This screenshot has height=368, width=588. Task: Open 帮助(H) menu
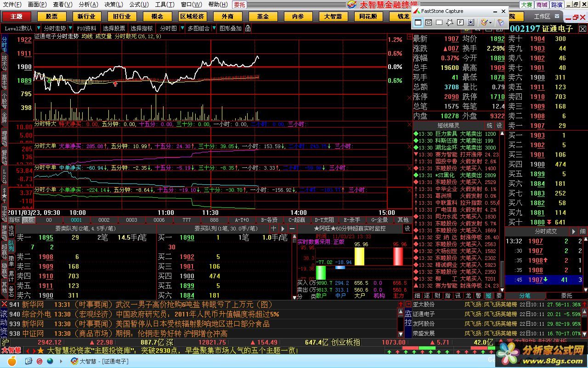218,4
